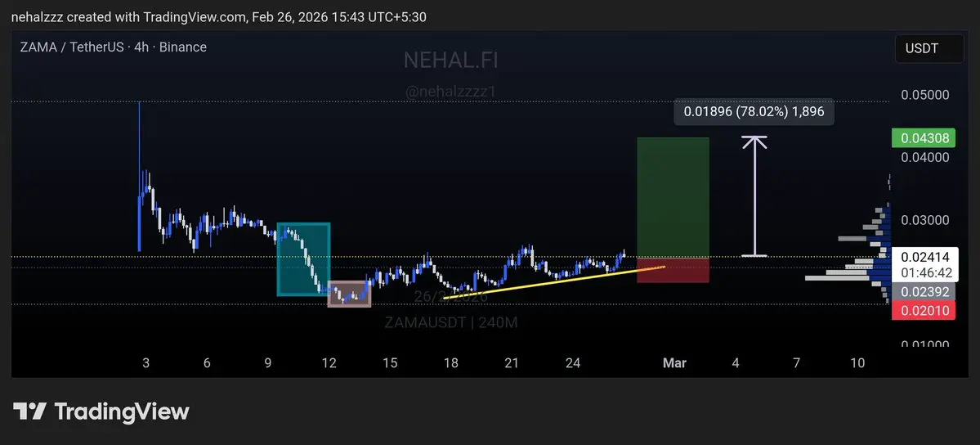Viewport: 980px width, 445px height.
Task: Click date 10 on the time axis
Action: click(x=857, y=363)
